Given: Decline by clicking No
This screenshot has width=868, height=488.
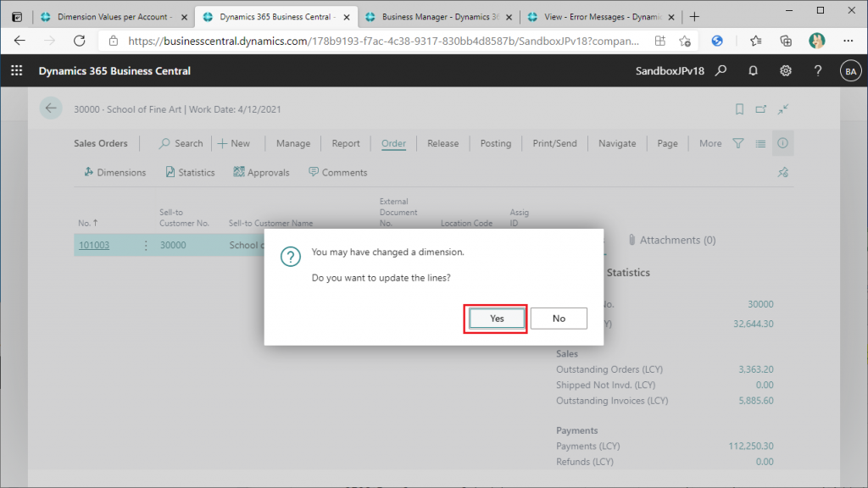Looking at the screenshot, I should click(x=559, y=319).
